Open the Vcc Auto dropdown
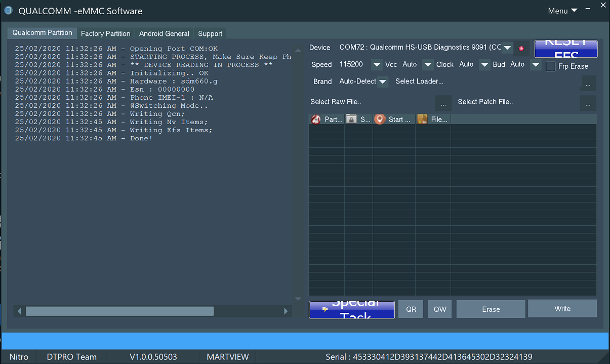This screenshot has width=610, height=364. (428, 65)
